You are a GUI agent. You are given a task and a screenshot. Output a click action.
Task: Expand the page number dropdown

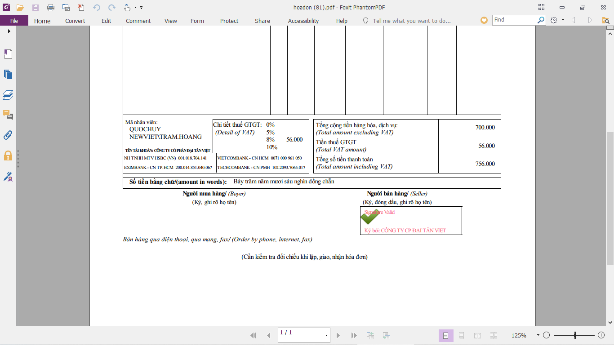point(326,336)
